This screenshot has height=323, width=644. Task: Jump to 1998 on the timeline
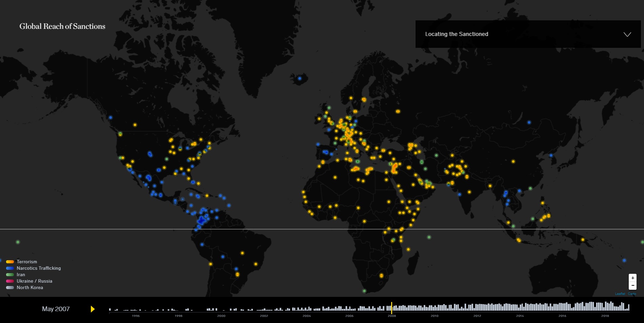[x=179, y=316]
